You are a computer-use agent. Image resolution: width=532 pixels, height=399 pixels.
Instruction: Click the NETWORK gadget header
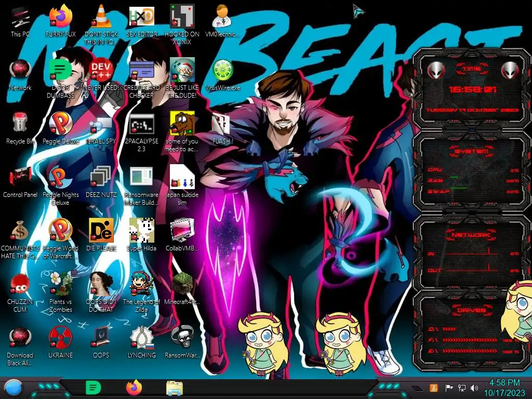[x=471, y=235]
